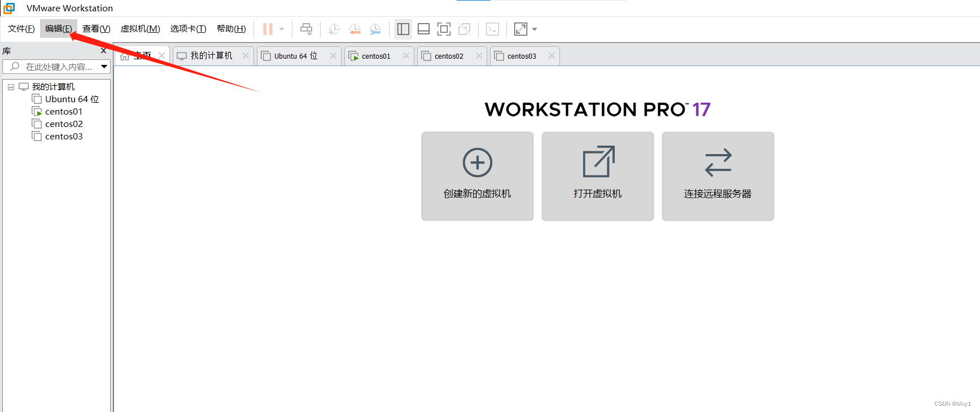Screen dimensions: 980x412
Task: Close the centos03 tab
Action: 552,55
